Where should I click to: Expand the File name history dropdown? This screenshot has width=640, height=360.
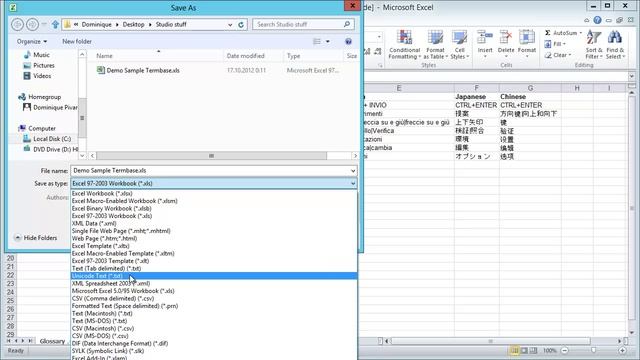353,171
